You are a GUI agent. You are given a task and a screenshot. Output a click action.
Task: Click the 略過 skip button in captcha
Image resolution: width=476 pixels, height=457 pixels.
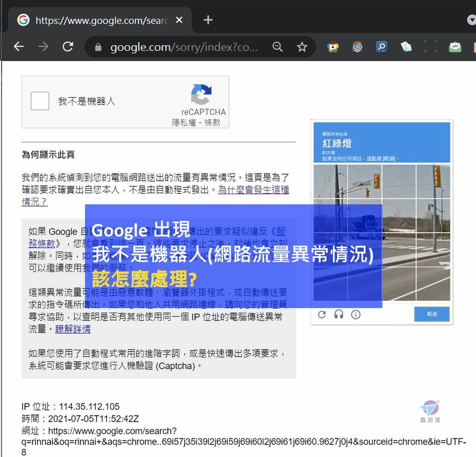432,314
